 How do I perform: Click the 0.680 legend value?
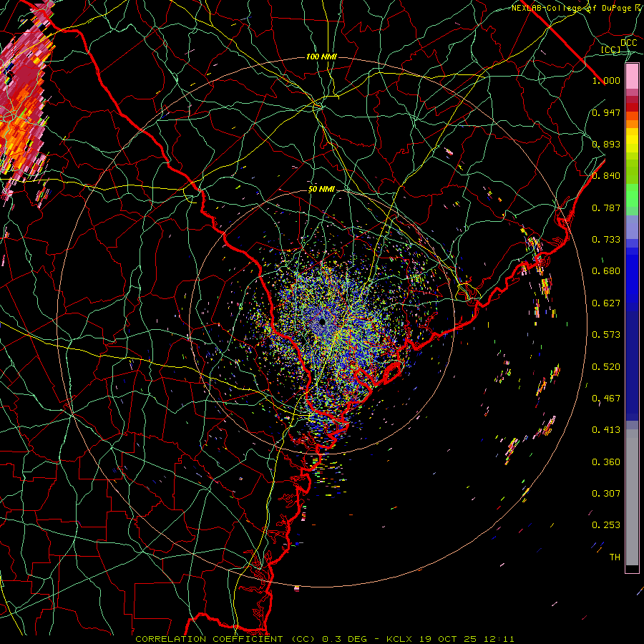(x=606, y=271)
